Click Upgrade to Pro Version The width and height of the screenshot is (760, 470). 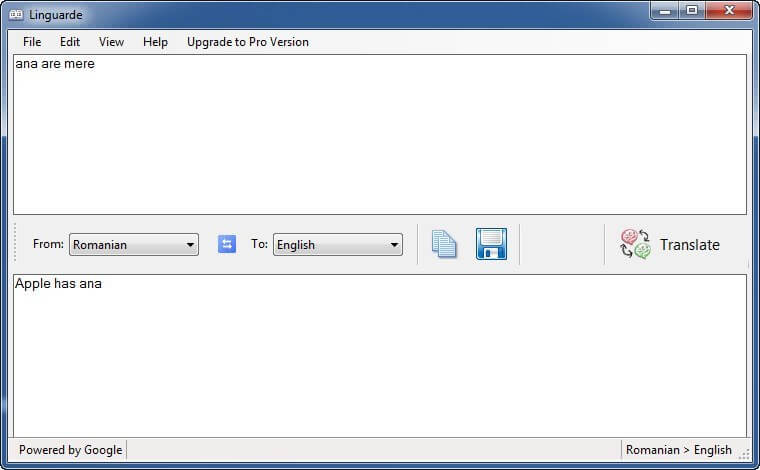point(248,42)
